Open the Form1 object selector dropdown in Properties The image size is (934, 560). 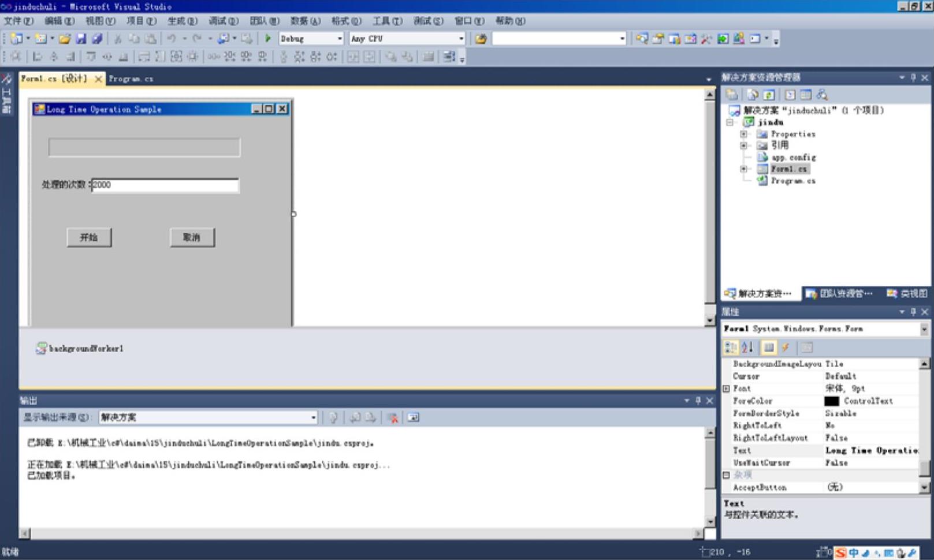(x=924, y=329)
